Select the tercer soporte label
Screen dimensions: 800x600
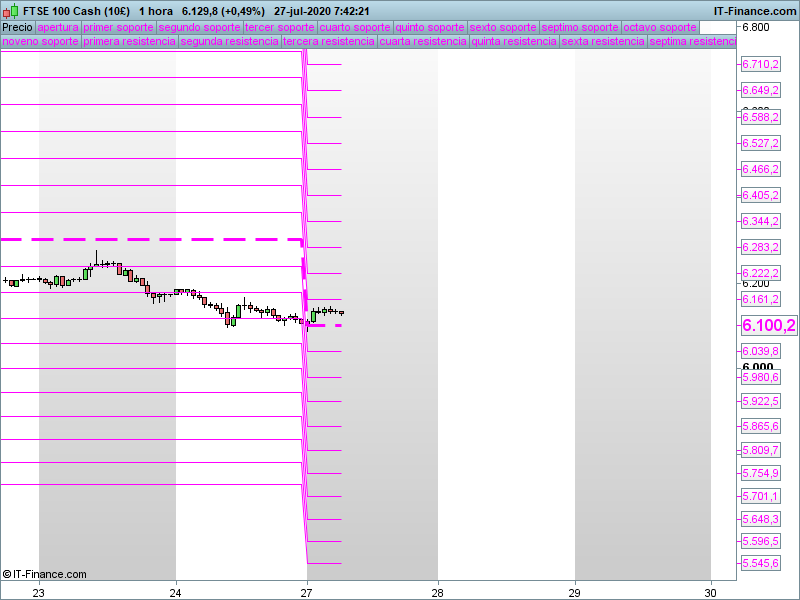[x=280, y=28]
